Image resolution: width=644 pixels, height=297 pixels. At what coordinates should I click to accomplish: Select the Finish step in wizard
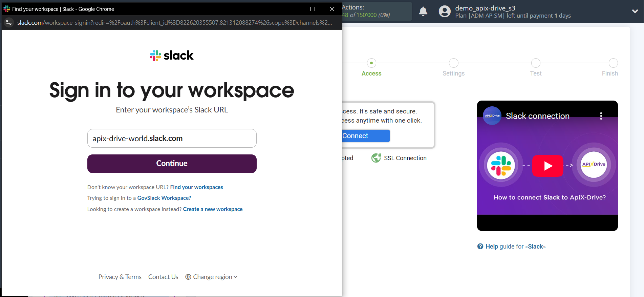coord(610,73)
